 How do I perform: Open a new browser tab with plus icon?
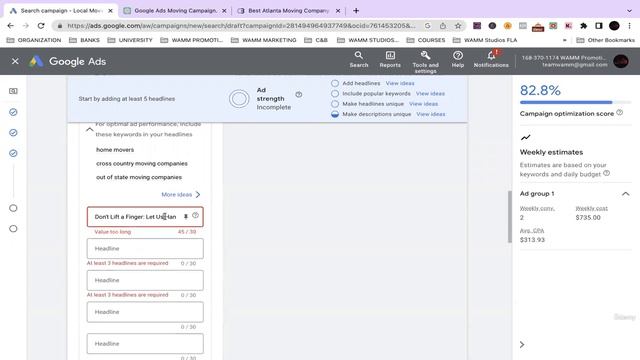[x=356, y=11]
